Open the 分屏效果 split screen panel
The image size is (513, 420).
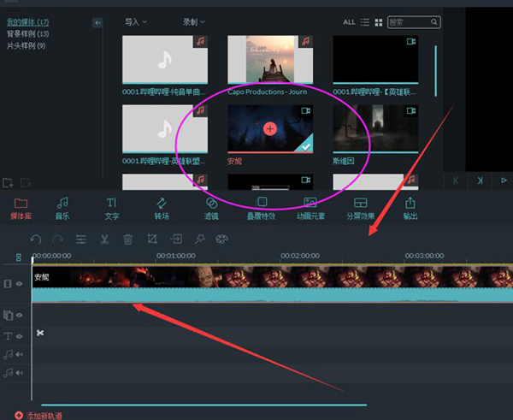[x=360, y=208]
